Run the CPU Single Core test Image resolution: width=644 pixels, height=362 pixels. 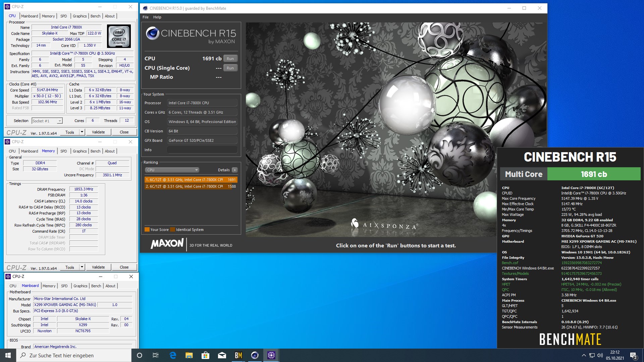[x=230, y=68]
